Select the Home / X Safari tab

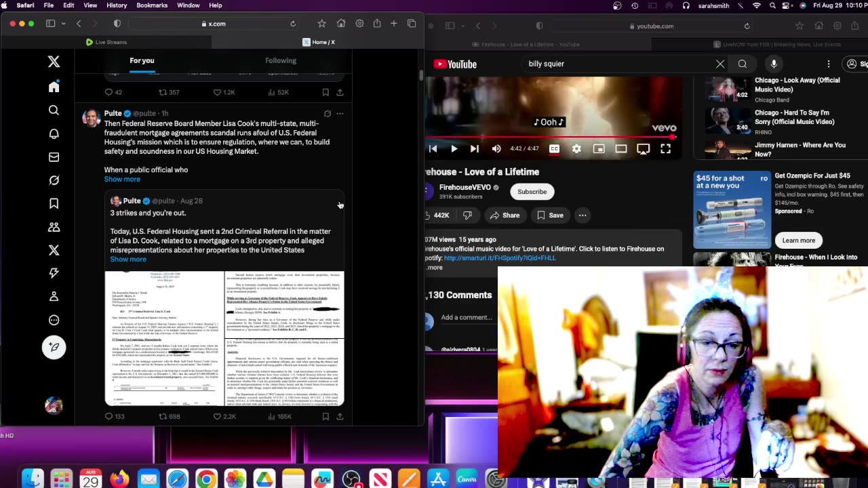[x=318, y=42]
